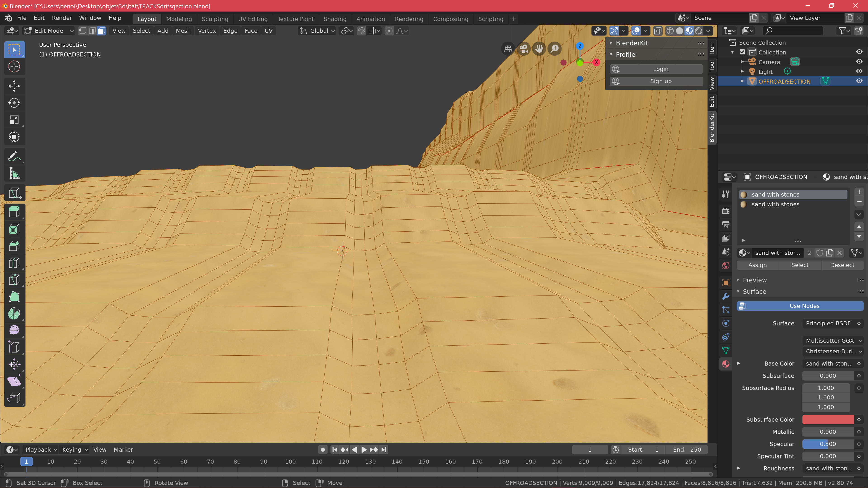Image resolution: width=868 pixels, height=488 pixels.
Task: Activate the Rotate tool
Action: pyautogui.click(x=14, y=103)
